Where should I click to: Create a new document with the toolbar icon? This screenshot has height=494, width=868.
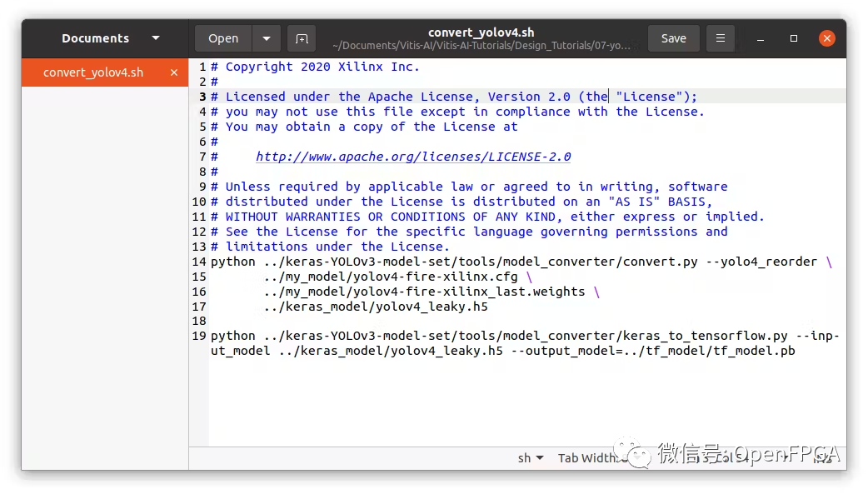point(302,38)
